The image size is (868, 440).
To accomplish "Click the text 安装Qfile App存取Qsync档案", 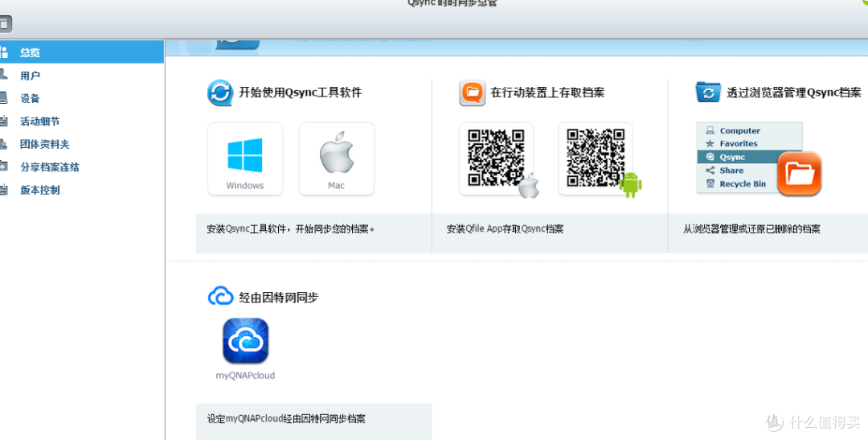I will (505, 229).
